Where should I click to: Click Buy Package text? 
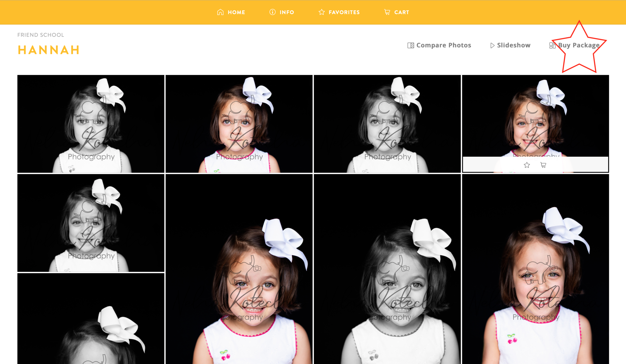pyautogui.click(x=579, y=45)
